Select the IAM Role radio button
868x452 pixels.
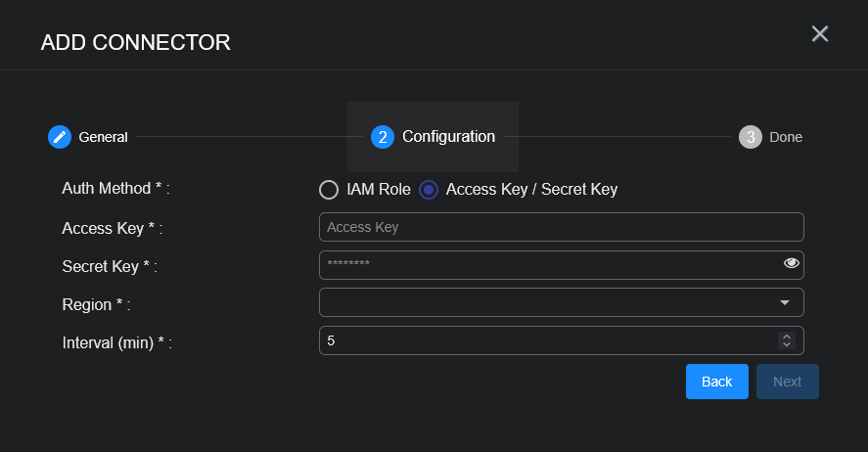pos(329,190)
